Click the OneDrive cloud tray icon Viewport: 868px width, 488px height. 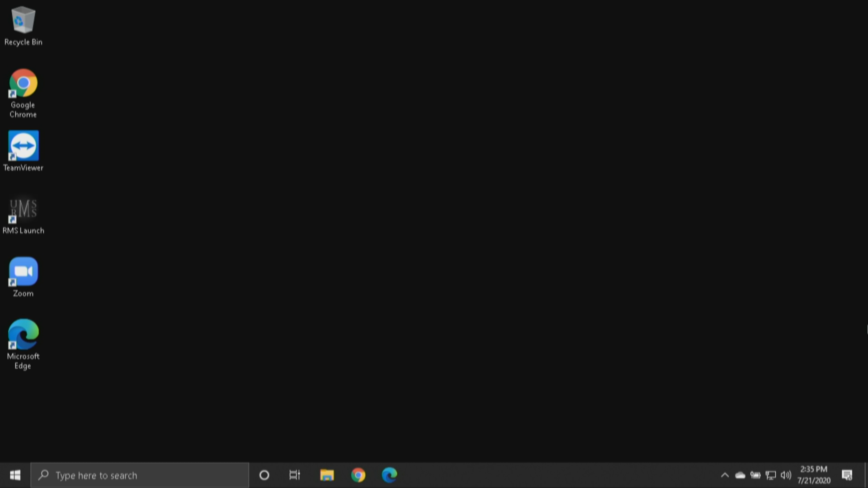740,475
